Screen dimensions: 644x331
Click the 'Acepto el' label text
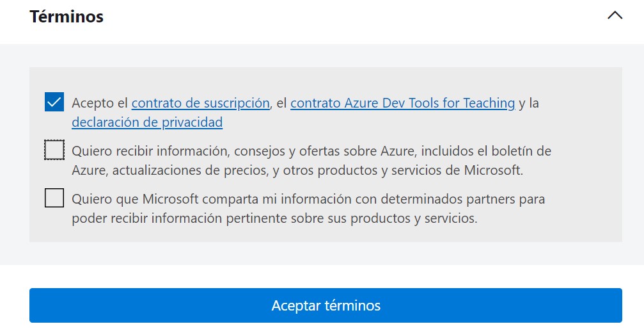pos(100,103)
